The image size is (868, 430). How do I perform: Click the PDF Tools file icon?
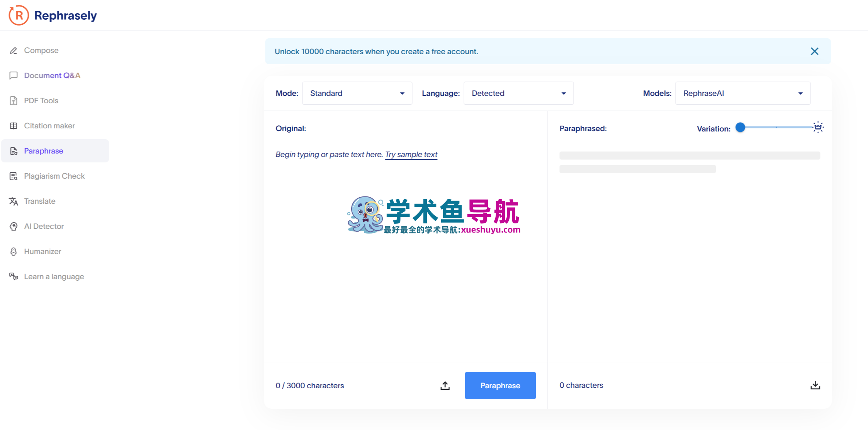click(x=14, y=101)
